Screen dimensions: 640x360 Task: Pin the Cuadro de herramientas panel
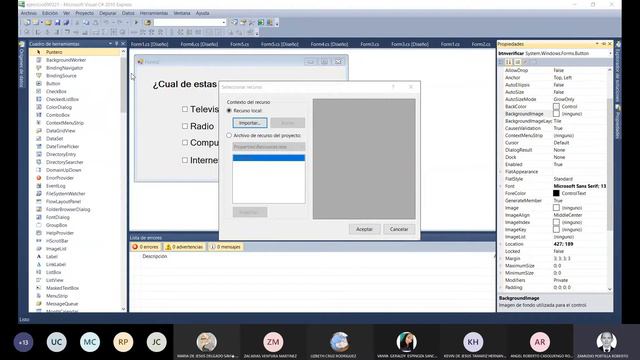[x=117, y=44]
